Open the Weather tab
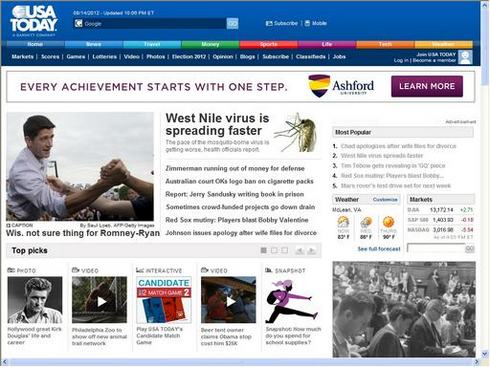 pyautogui.click(x=443, y=44)
